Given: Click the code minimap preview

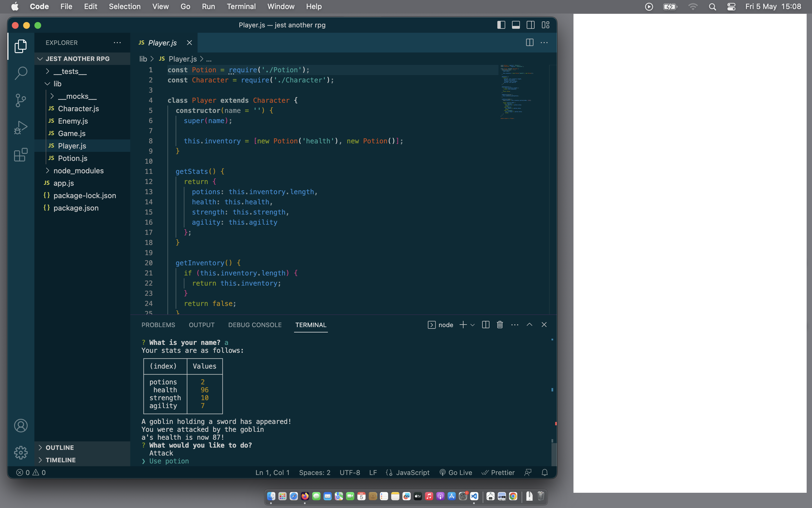Looking at the screenshot, I should coord(517,92).
